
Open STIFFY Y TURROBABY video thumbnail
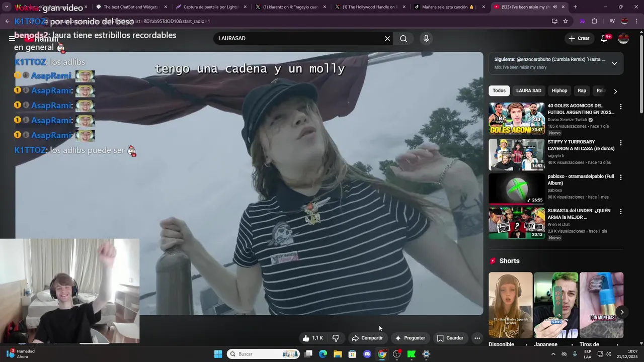(x=517, y=155)
